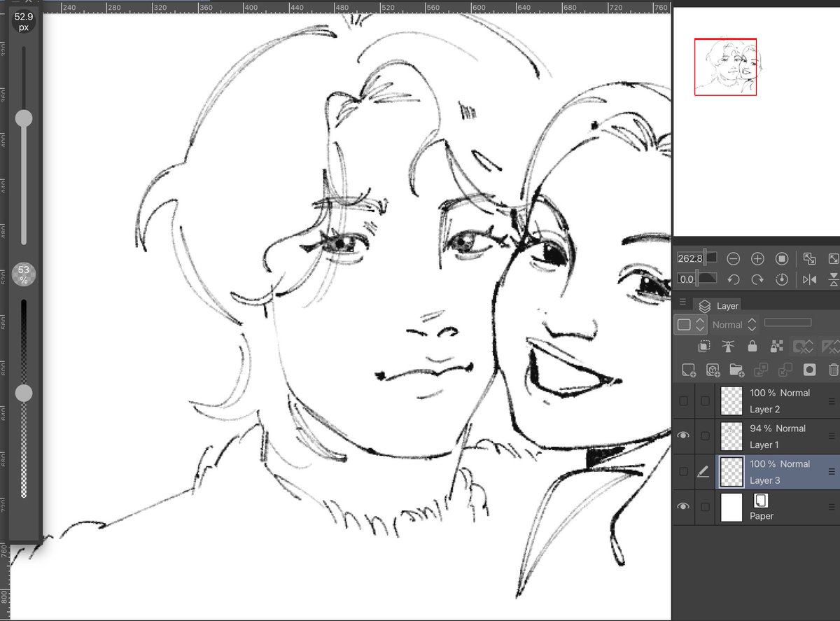Screen dimensions: 840x621
Task: Click the transfer to lower layer icon
Action: click(761, 370)
